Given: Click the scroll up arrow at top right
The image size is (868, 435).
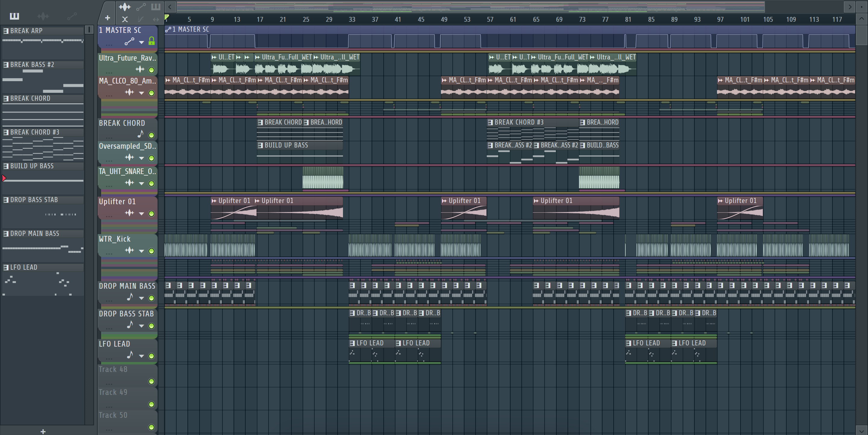Looking at the screenshot, I should pyautogui.click(x=862, y=19).
